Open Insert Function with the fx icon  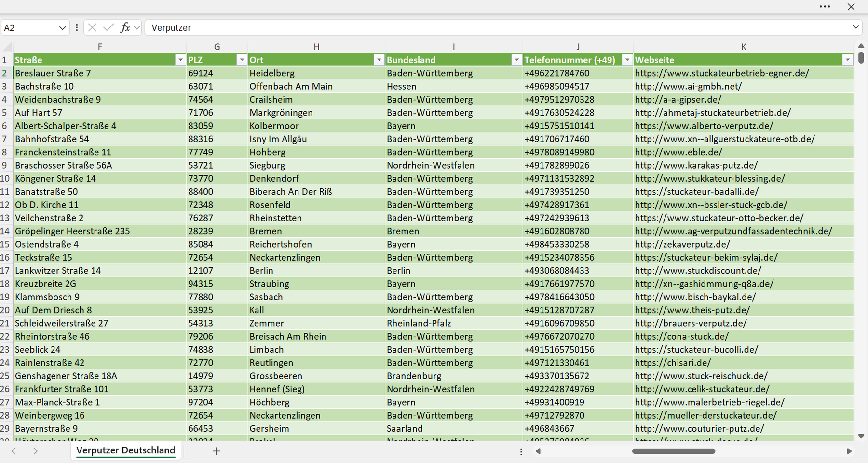click(125, 27)
